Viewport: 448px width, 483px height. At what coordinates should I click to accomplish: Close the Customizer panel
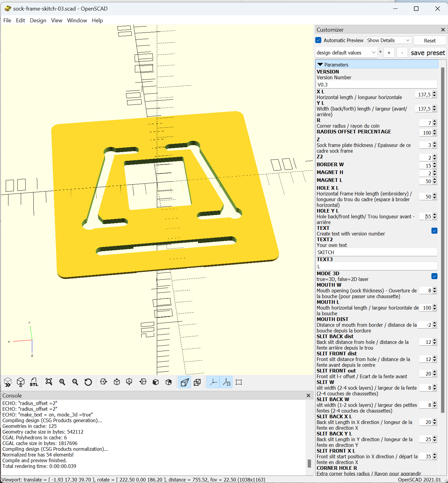[443, 30]
